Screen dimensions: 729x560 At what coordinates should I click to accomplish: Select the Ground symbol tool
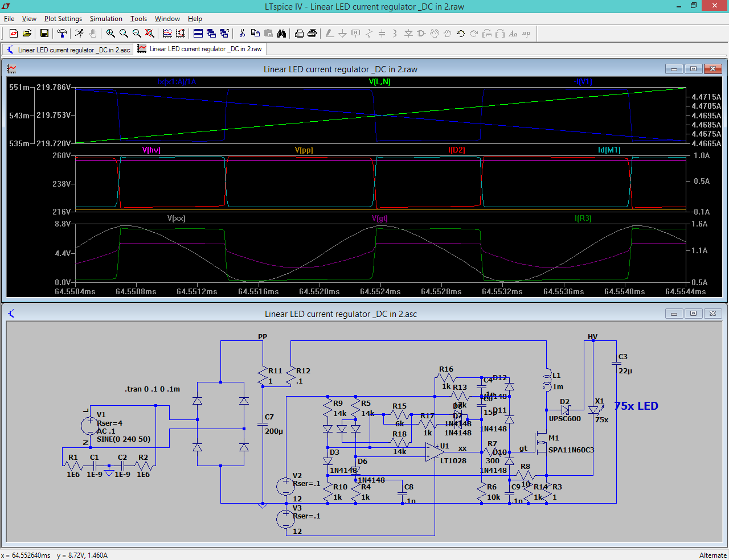[x=342, y=34]
